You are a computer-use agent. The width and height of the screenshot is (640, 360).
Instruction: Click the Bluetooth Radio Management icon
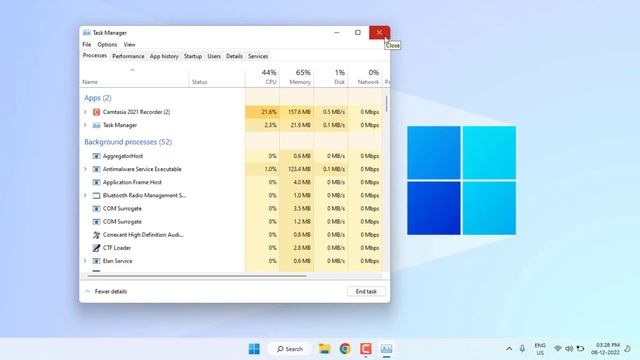pyautogui.click(x=96, y=196)
